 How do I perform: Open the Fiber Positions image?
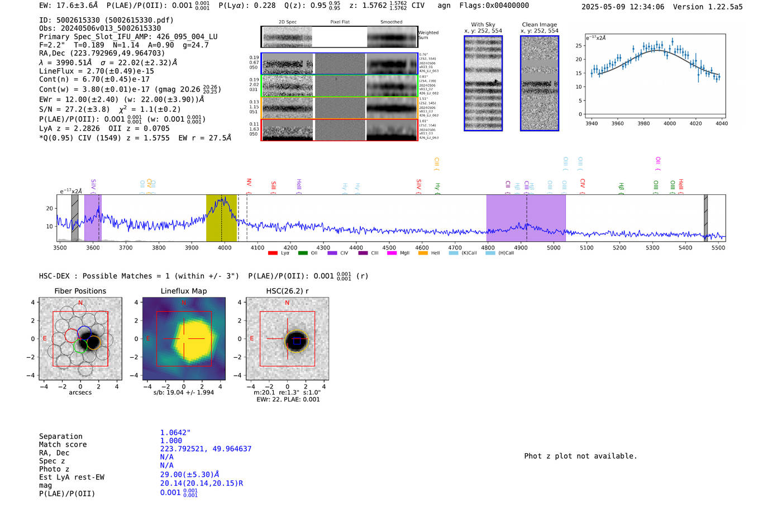point(80,339)
